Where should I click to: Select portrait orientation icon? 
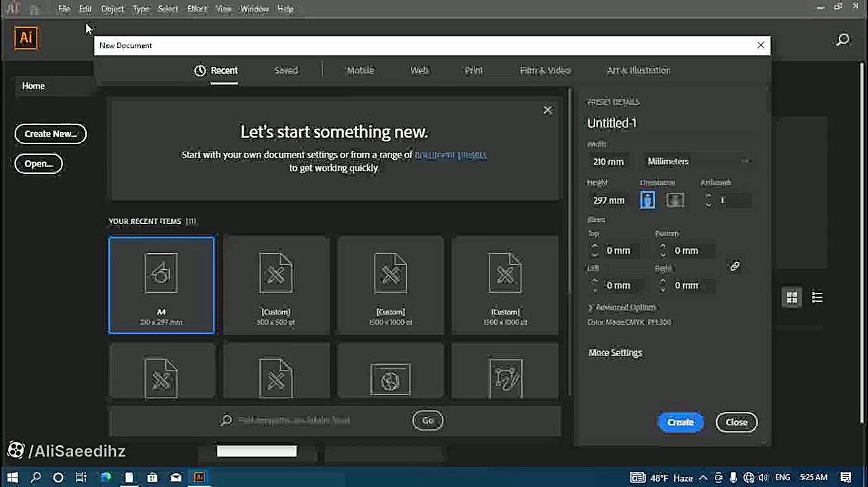click(647, 200)
